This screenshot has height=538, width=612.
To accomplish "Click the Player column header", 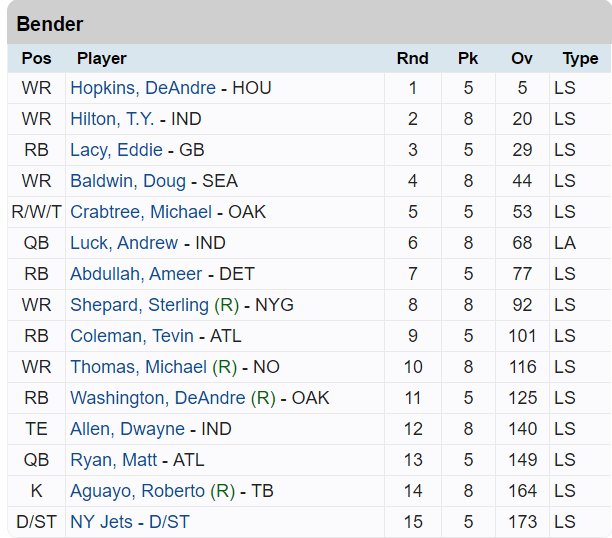I will 101,58.
